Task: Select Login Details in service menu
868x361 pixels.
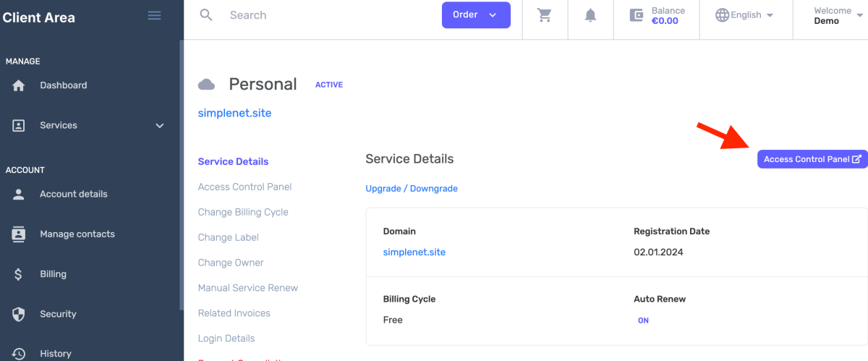Action: (x=226, y=339)
